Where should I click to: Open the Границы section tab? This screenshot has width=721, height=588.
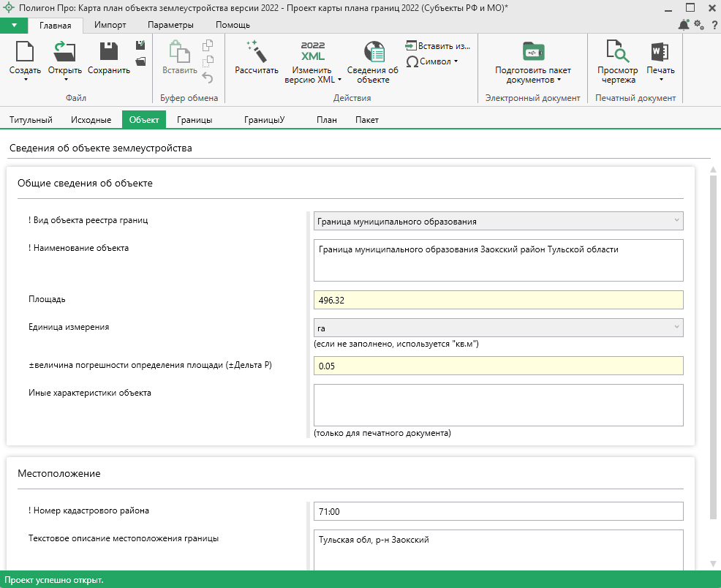tap(195, 120)
